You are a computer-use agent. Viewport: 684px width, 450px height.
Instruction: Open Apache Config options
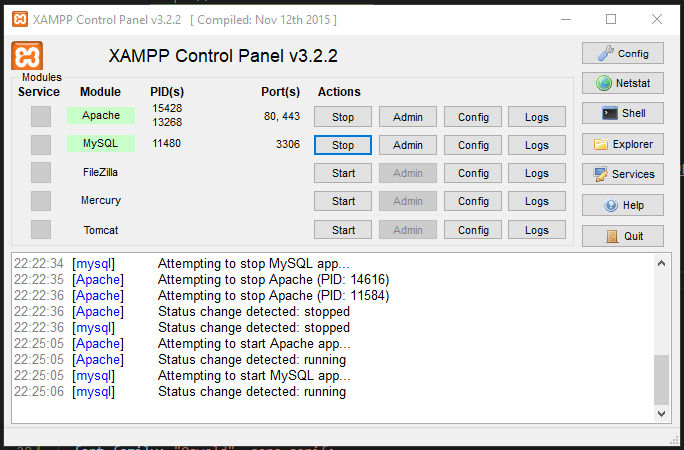click(473, 117)
